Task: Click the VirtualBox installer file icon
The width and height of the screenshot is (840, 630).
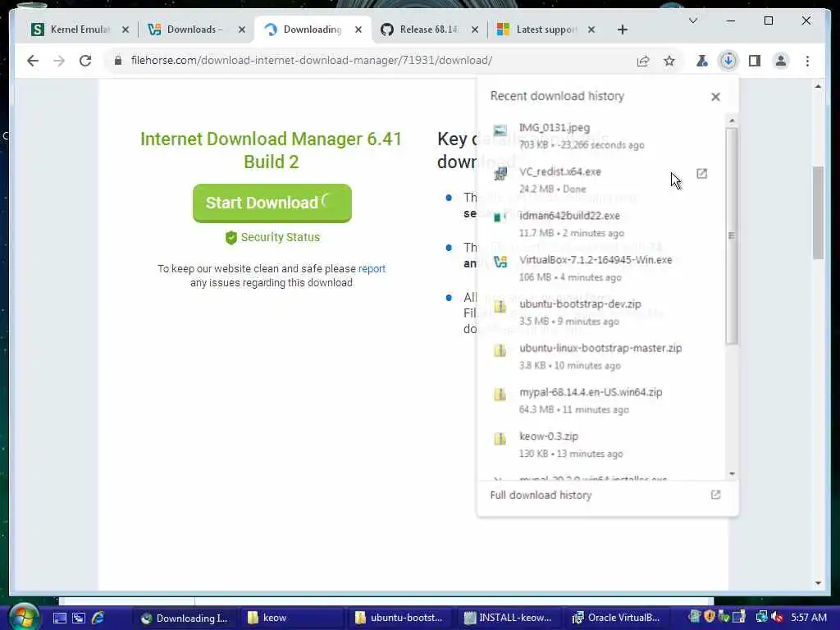Action: coord(500,262)
